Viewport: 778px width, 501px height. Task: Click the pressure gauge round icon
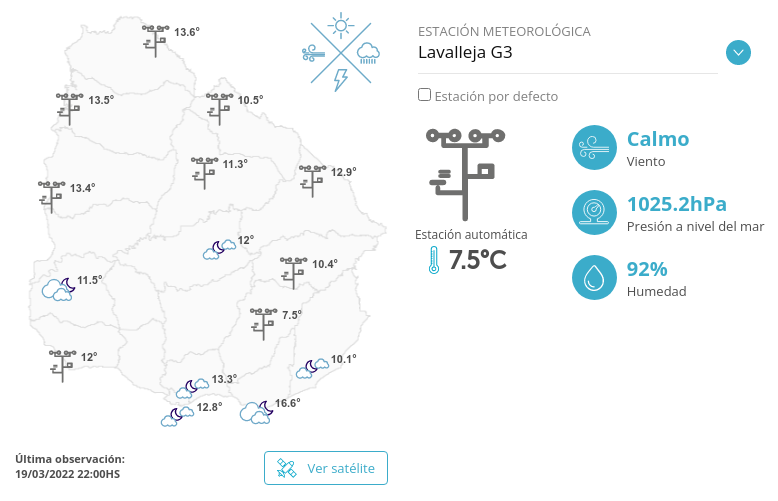(x=594, y=212)
